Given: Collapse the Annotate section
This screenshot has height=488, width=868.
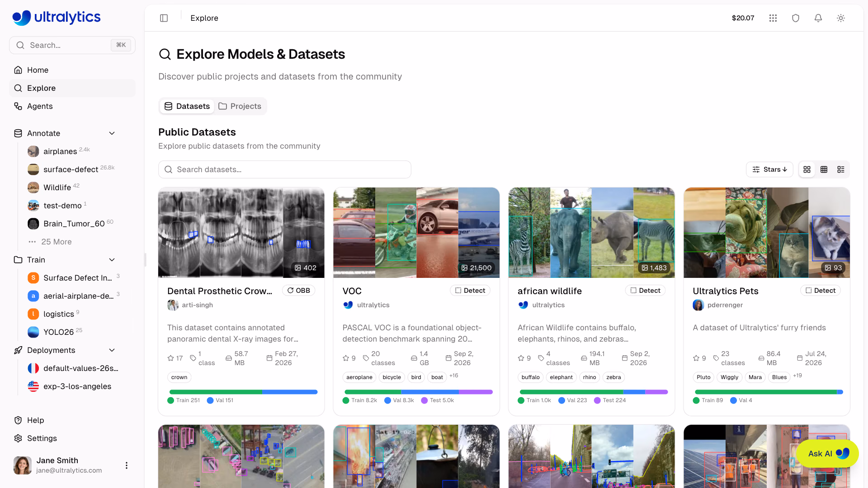Looking at the screenshot, I should (112, 133).
